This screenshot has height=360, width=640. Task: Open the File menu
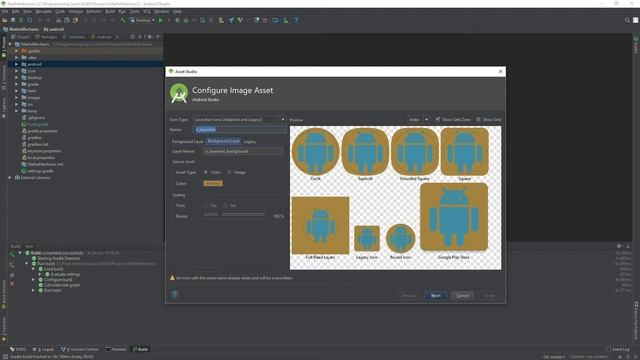click(4, 11)
